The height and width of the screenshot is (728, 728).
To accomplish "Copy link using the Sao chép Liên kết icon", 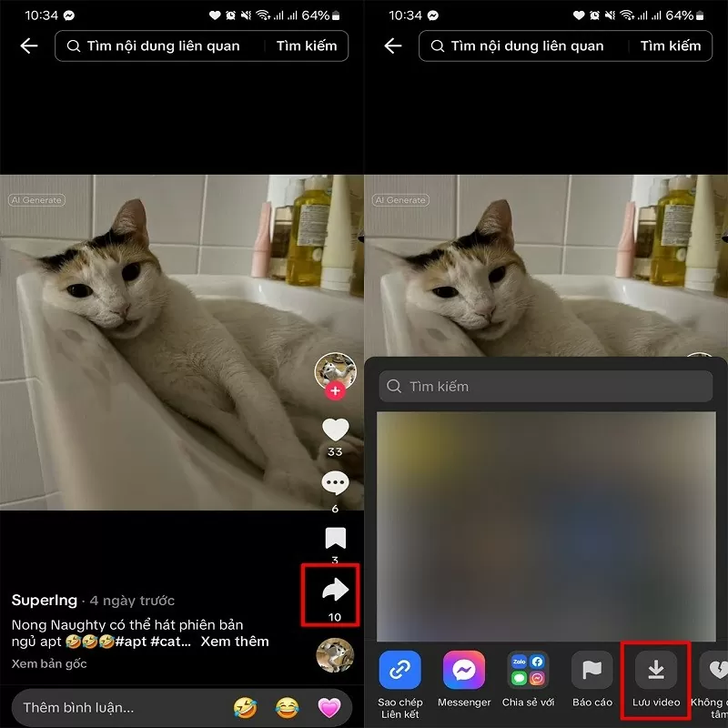I will pos(400,670).
